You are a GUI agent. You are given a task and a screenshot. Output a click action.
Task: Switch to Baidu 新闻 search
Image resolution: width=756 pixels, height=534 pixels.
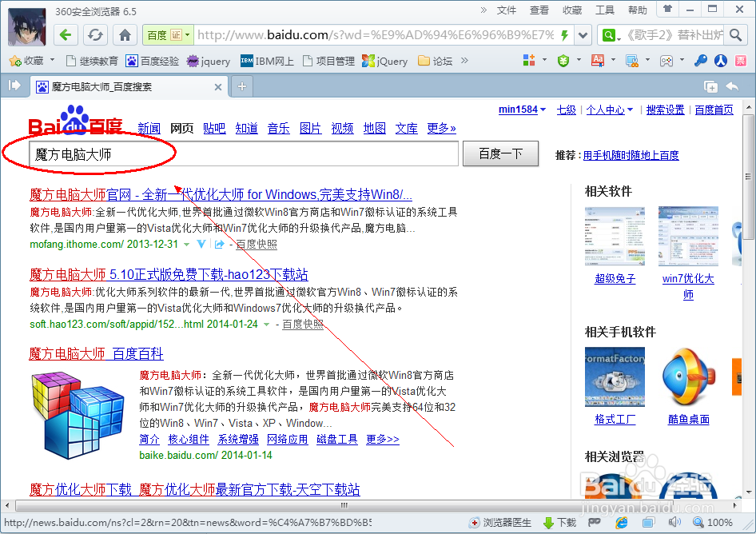point(149,129)
